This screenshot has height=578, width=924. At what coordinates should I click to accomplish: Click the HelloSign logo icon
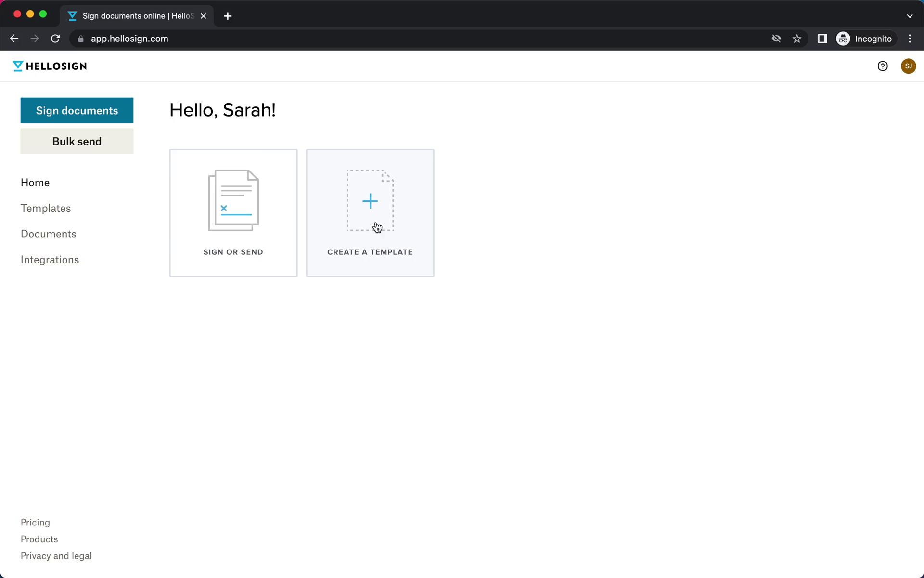[17, 66]
